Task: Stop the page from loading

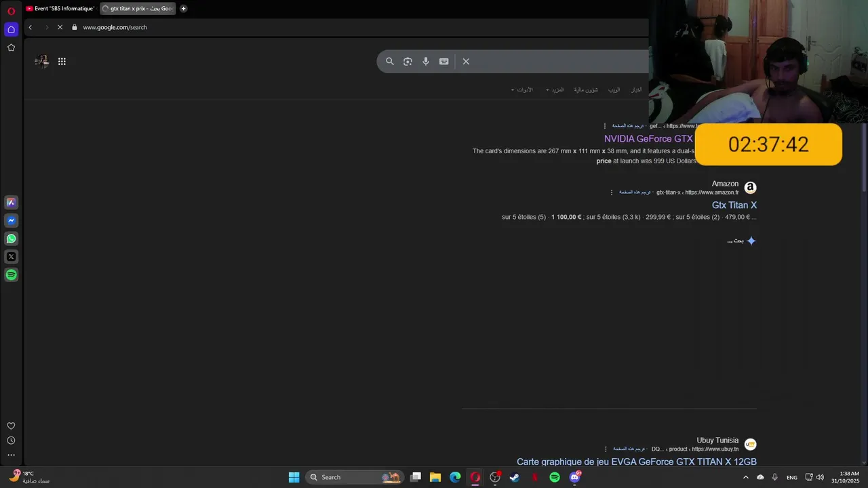Action: pos(60,27)
